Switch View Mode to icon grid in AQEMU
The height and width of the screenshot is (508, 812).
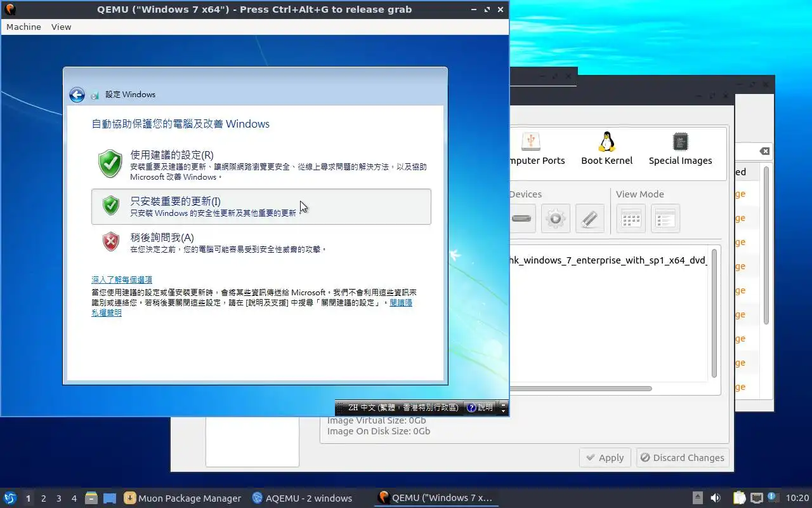point(631,218)
